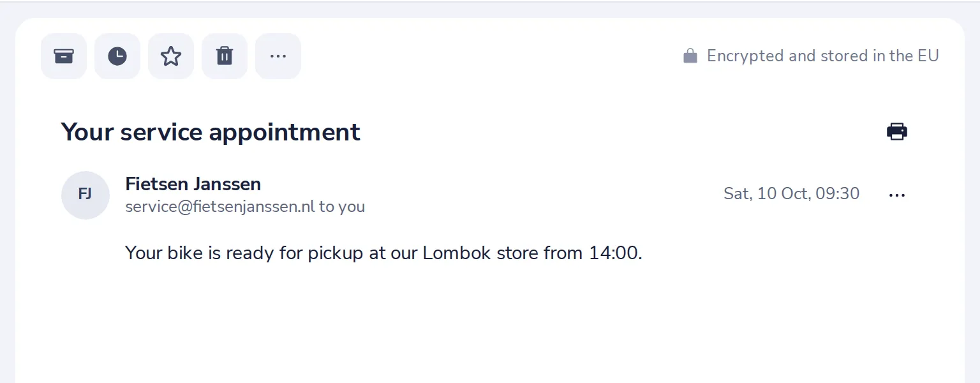980x383 pixels.
Task: Print this email using the printer icon
Action: coord(897,131)
